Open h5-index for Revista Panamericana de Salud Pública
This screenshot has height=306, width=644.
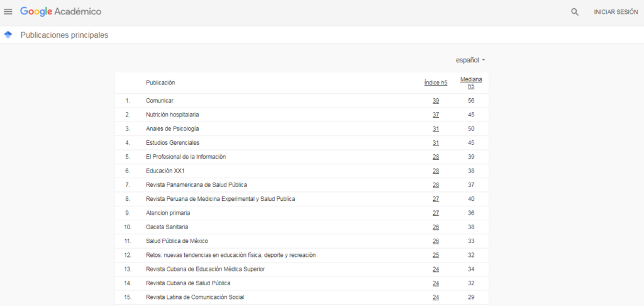coord(436,185)
